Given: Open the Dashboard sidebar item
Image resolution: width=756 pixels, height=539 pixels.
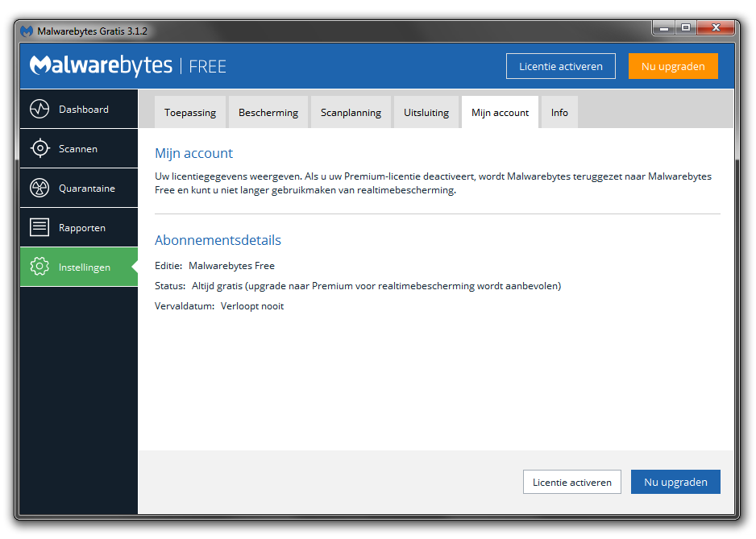Looking at the screenshot, I should coord(79,109).
